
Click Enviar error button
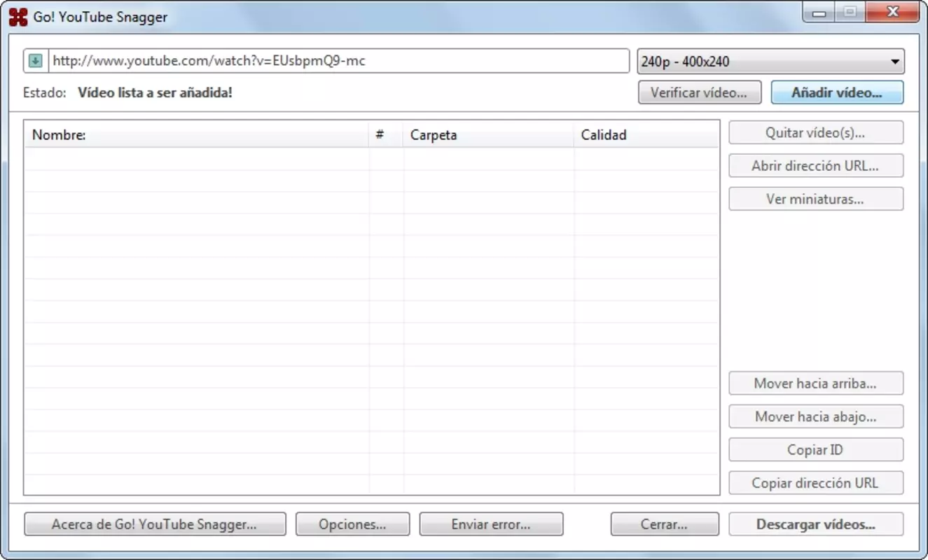(x=491, y=524)
